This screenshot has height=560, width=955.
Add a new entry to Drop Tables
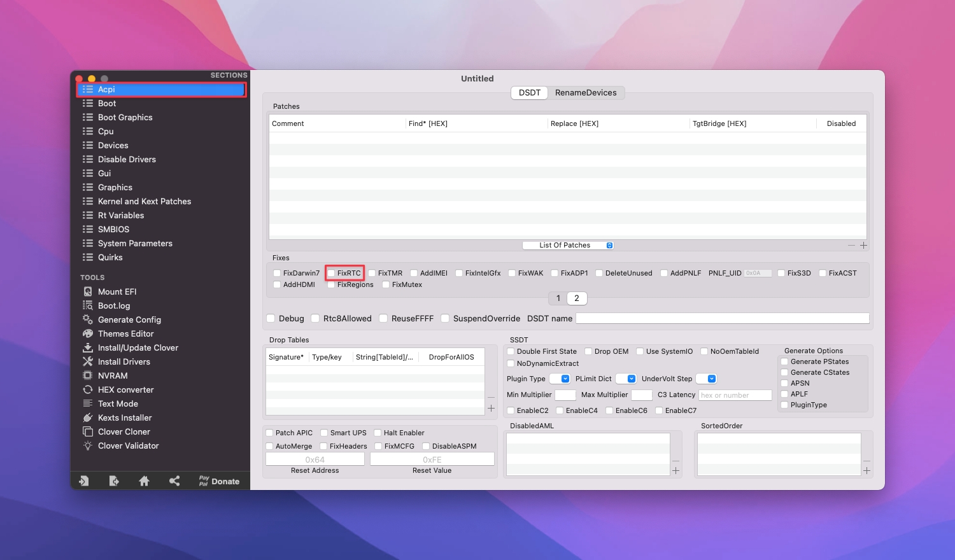point(491,409)
